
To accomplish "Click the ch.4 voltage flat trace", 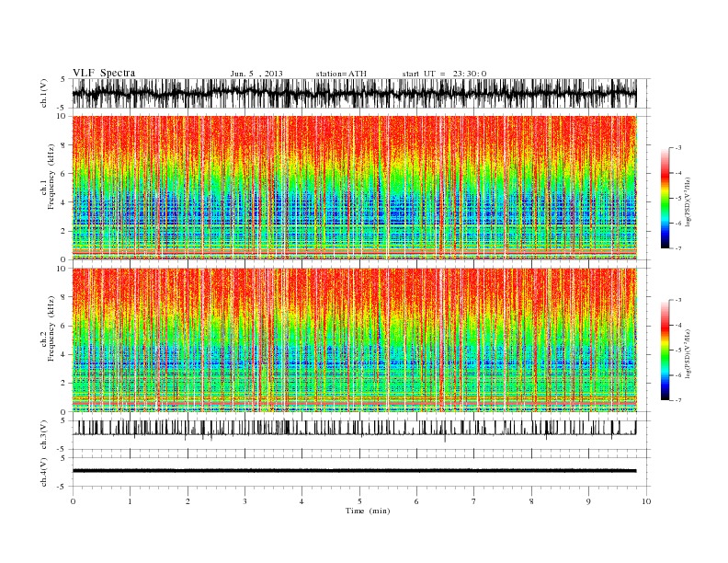I will [354, 471].
